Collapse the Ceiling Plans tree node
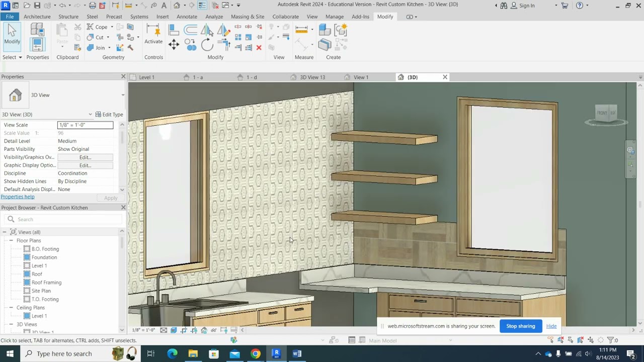This screenshot has width=644, height=362. (x=11, y=308)
